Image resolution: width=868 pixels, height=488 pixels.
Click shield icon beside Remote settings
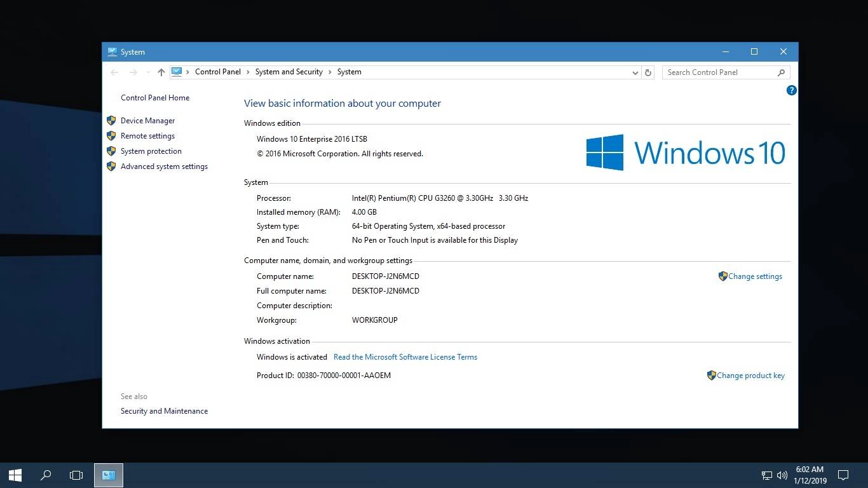[111, 135]
